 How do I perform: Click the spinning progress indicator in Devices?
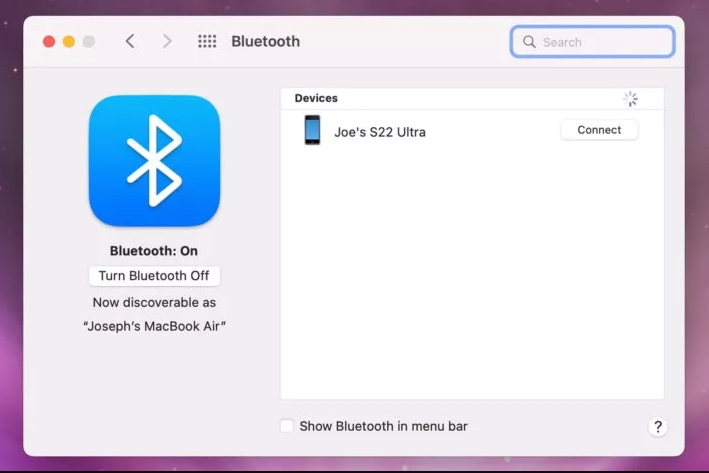click(x=630, y=99)
